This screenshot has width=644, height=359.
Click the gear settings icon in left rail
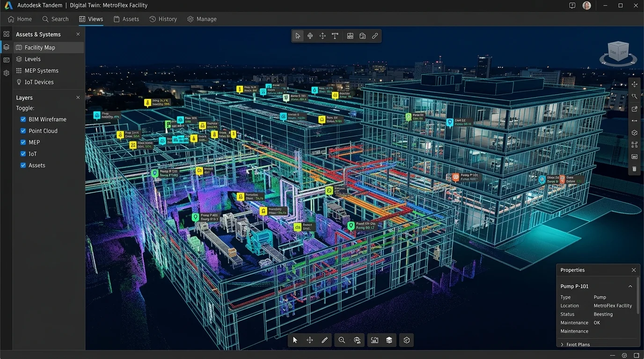(6, 73)
